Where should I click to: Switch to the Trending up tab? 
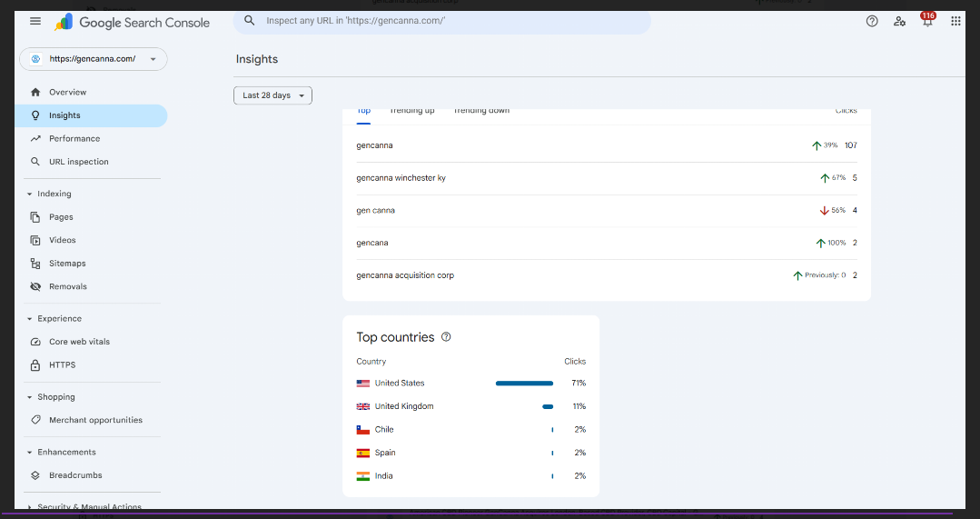[411, 112]
